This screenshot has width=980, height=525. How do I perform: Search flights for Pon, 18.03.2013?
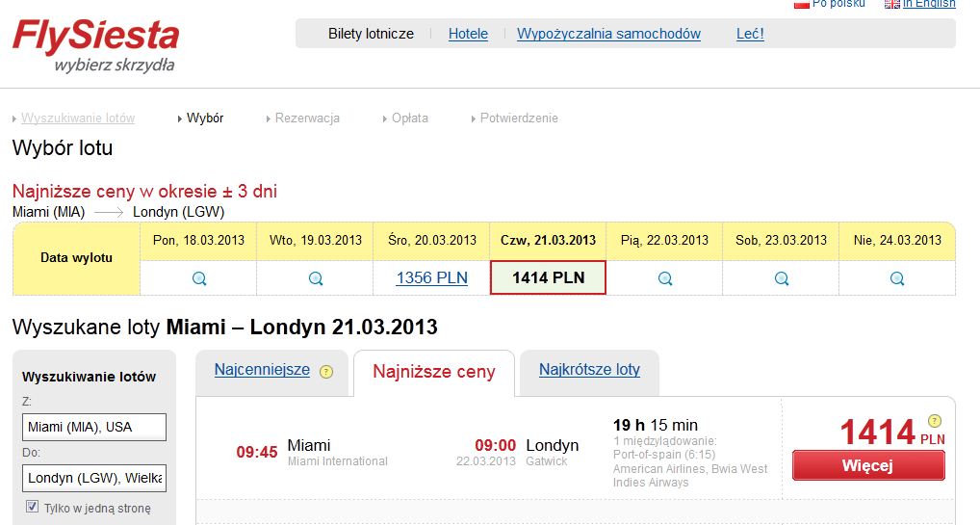(198, 278)
